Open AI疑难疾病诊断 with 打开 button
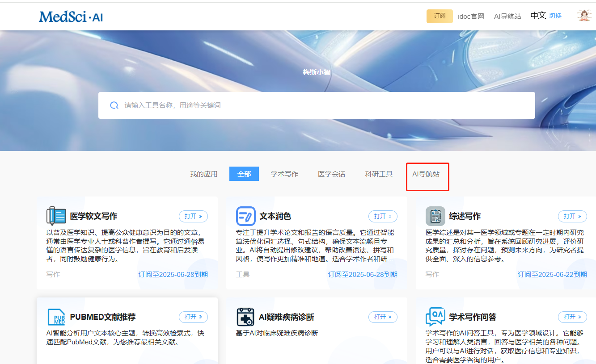Screen dimensions: 596x364 coord(383,317)
